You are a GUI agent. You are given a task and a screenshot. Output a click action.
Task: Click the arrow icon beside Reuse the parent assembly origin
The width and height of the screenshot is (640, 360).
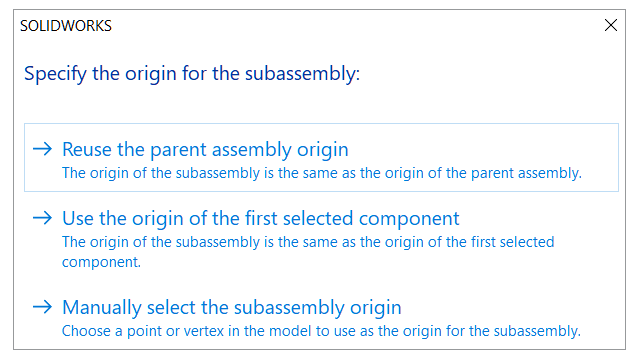(42, 149)
